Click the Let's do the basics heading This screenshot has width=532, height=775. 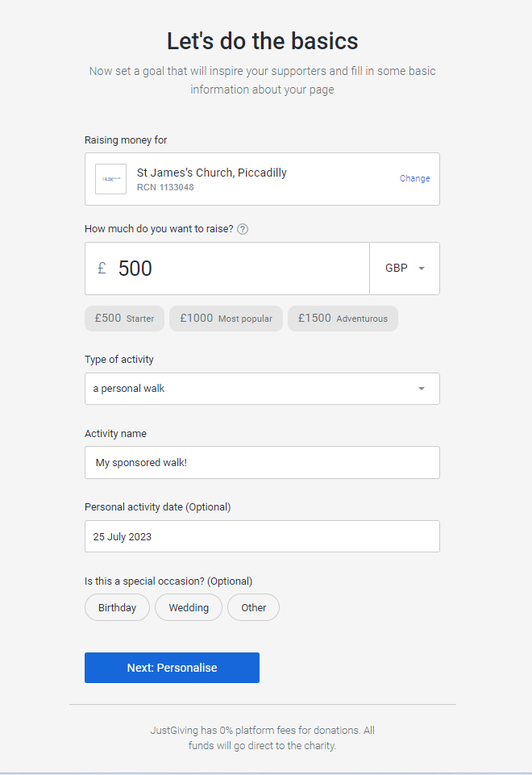pyautogui.click(x=262, y=41)
